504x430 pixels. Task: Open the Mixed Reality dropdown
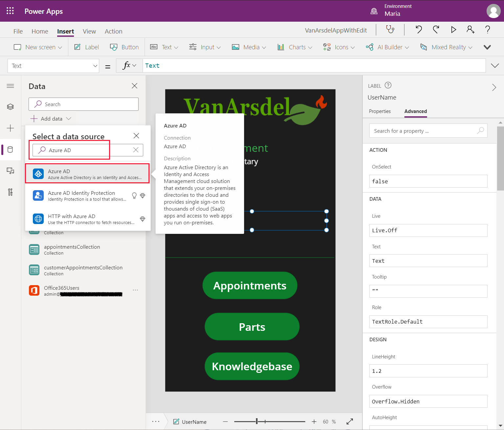pos(447,47)
